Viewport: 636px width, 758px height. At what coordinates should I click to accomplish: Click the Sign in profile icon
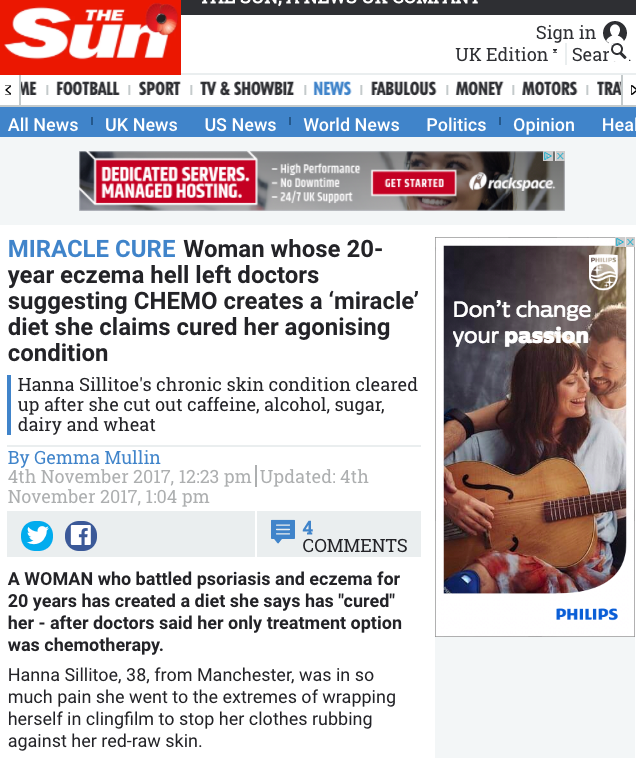point(615,32)
